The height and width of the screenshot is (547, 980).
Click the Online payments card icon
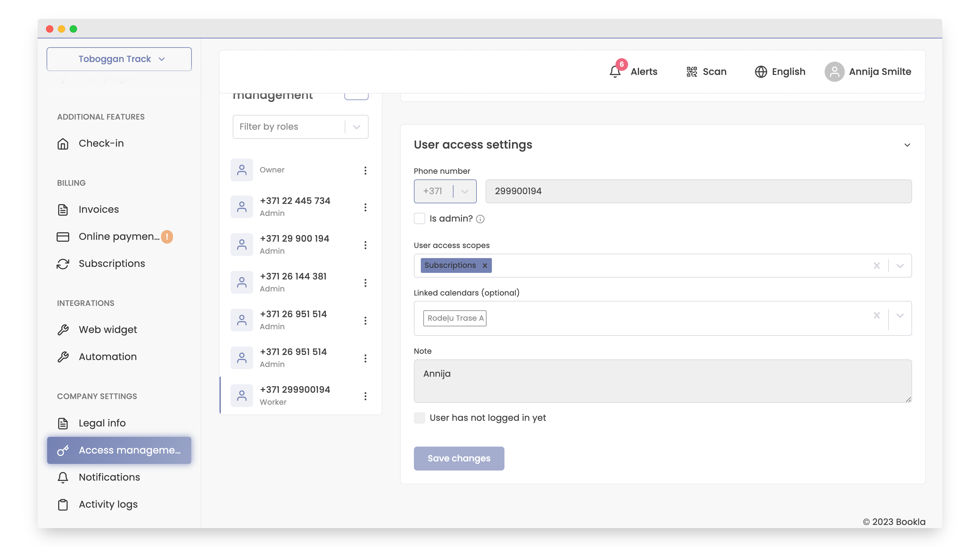click(63, 236)
